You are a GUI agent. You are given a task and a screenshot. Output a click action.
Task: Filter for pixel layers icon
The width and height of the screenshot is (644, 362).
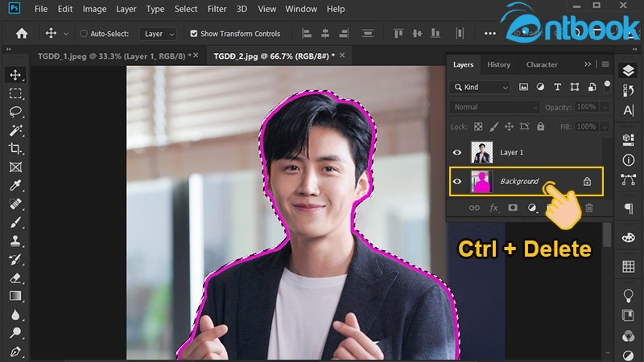tap(523, 87)
